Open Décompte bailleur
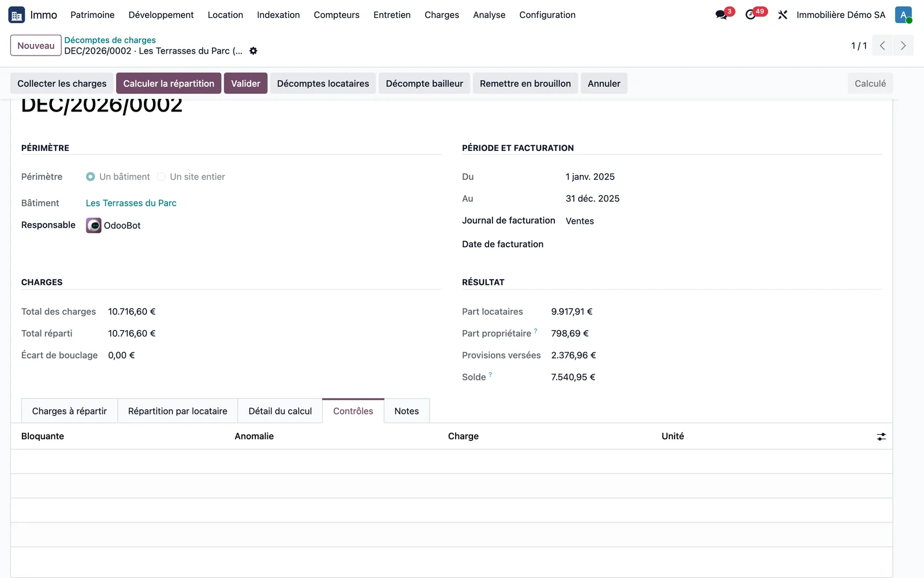Viewport: 924px width, 578px height. point(424,83)
